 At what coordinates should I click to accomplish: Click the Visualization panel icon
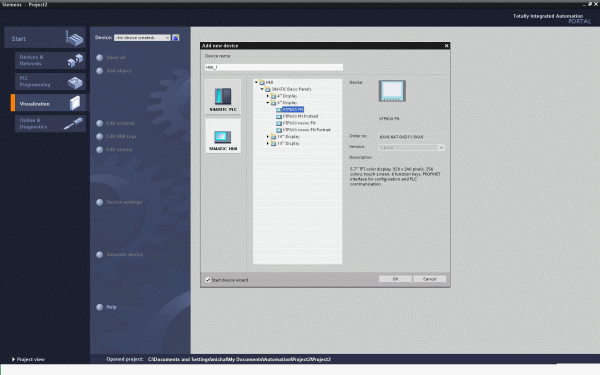(x=75, y=103)
